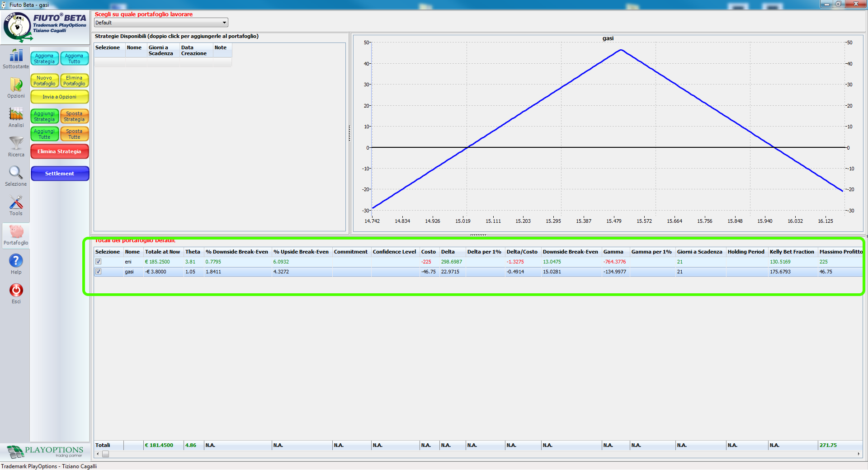Click the Giorni a Scadenza header in strategies table

coord(160,51)
